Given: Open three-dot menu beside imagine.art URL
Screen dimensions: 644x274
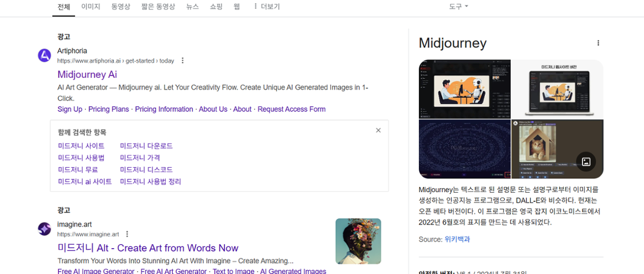Looking at the screenshot, I should coord(127,234).
